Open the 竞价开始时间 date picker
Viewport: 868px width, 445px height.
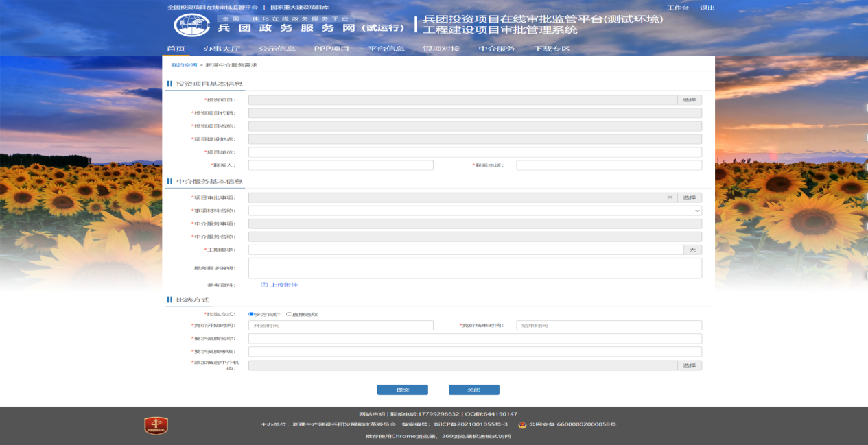click(340, 326)
